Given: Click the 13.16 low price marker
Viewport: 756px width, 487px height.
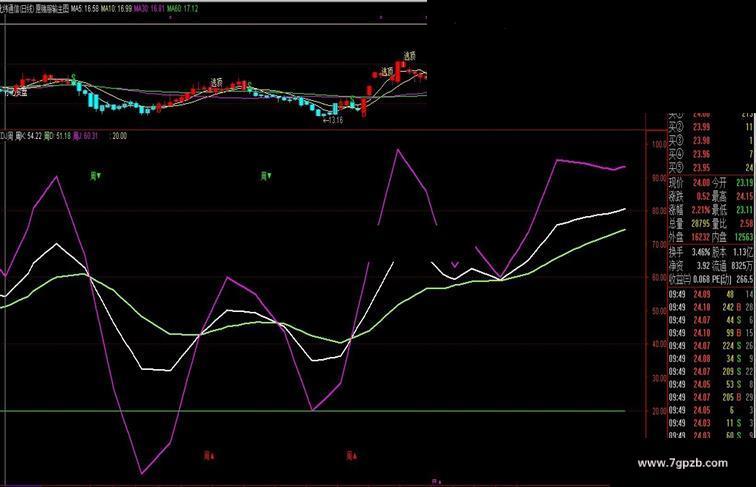Looking at the screenshot, I should (x=333, y=120).
